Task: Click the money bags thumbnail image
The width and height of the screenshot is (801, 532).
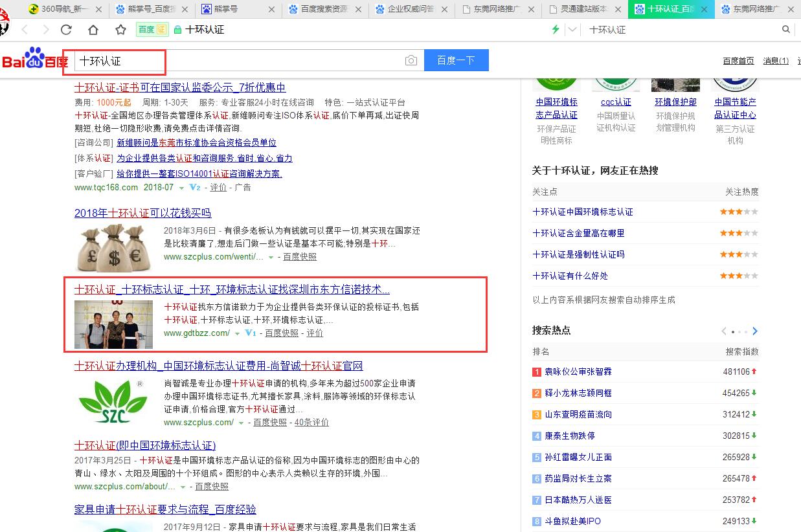Action: point(113,247)
